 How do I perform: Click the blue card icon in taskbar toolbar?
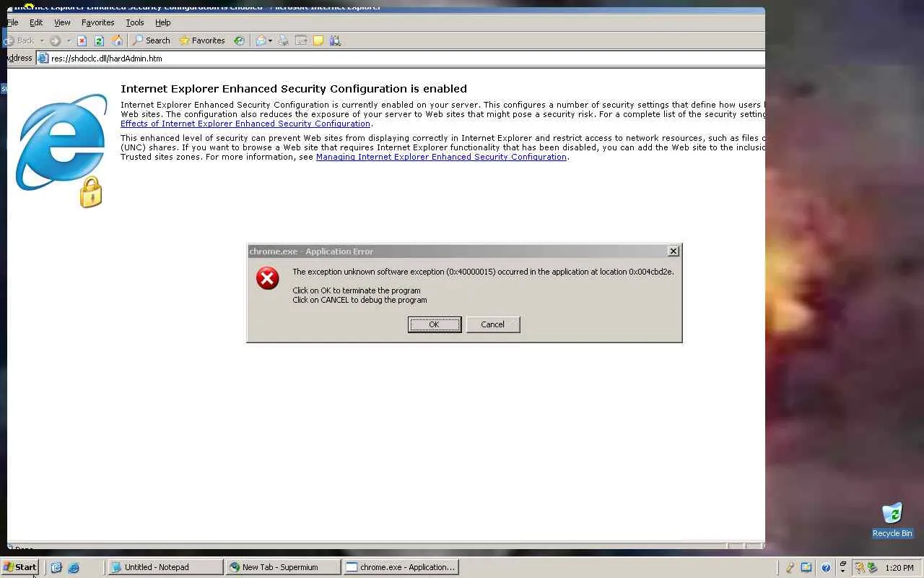pos(807,568)
